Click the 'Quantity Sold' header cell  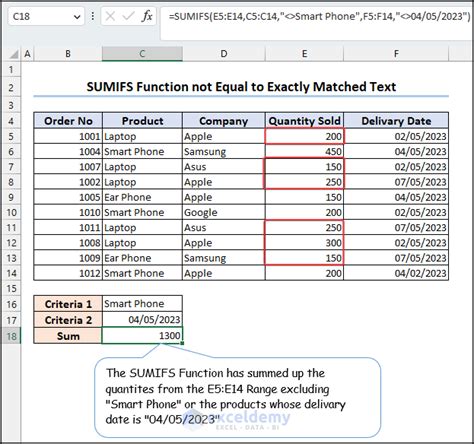(x=304, y=121)
